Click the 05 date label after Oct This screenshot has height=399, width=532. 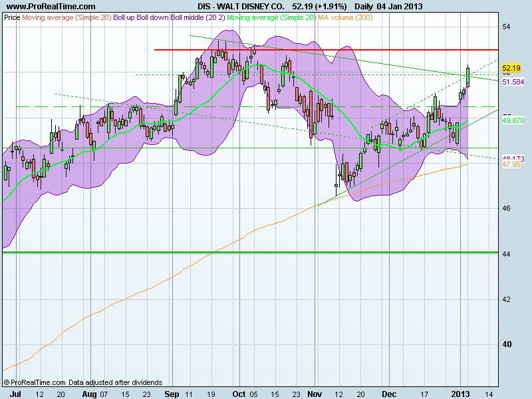pyautogui.click(x=253, y=394)
